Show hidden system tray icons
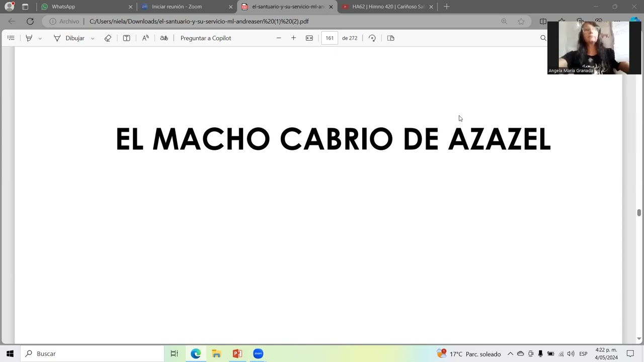This screenshot has height=362, width=644. 510,353
